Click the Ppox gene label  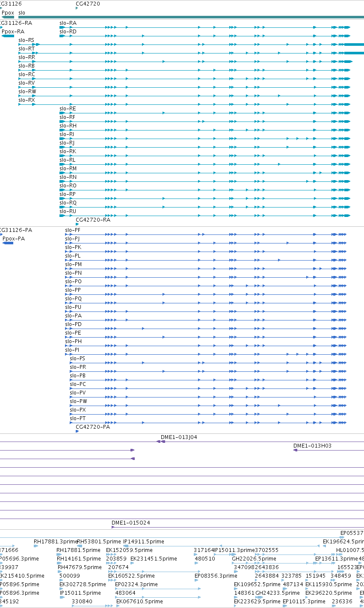click(x=8, y=13)
